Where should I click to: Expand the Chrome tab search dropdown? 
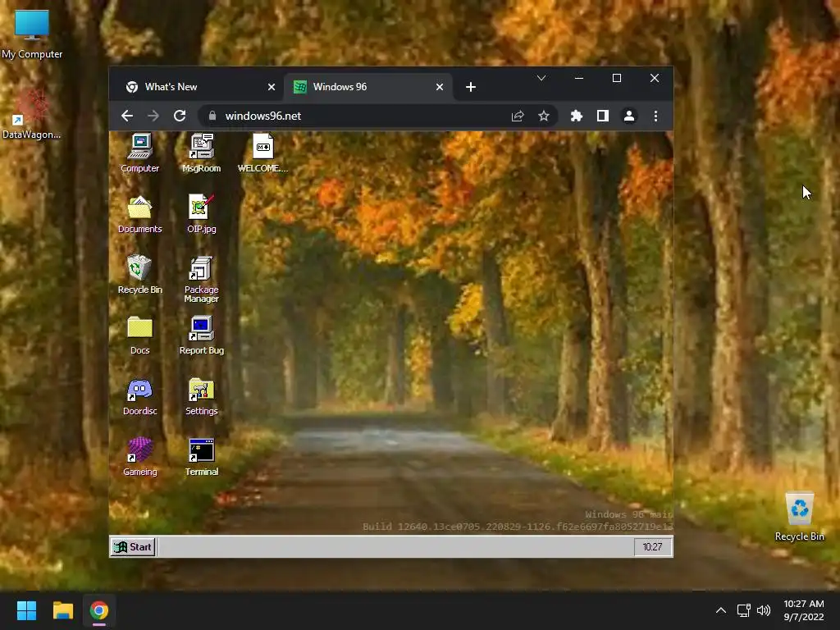tap(541, 78)
